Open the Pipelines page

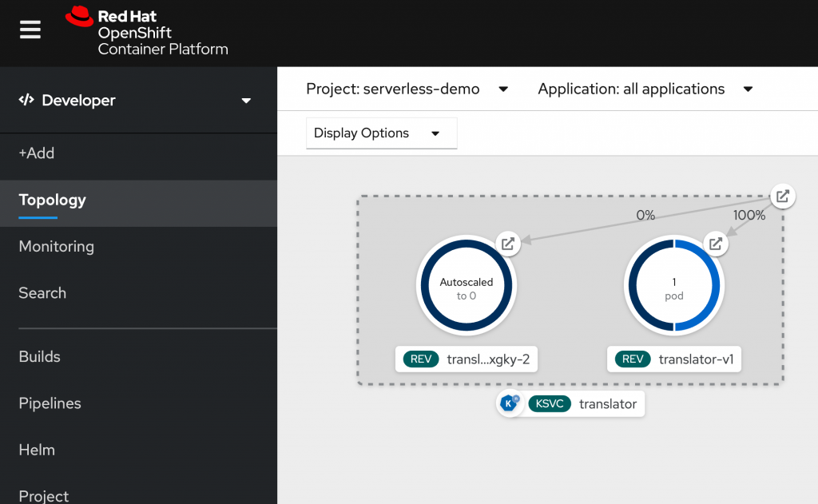click(x=50, y=403)
